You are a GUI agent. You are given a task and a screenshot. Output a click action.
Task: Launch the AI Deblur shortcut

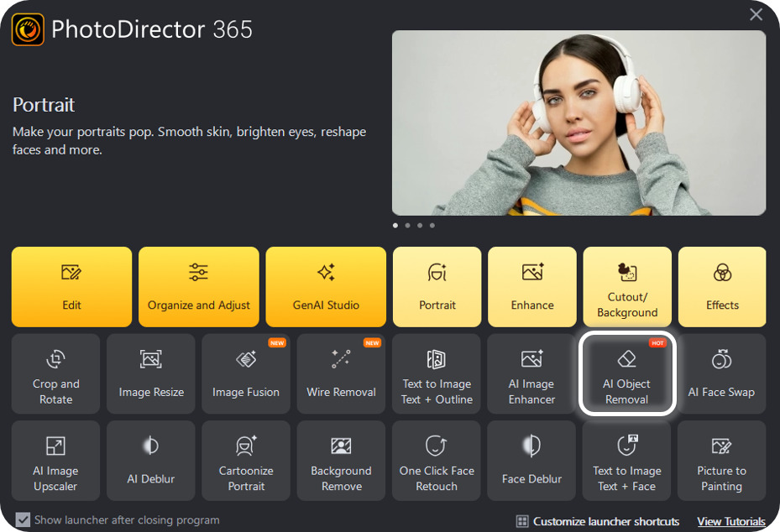click(151, 461)
